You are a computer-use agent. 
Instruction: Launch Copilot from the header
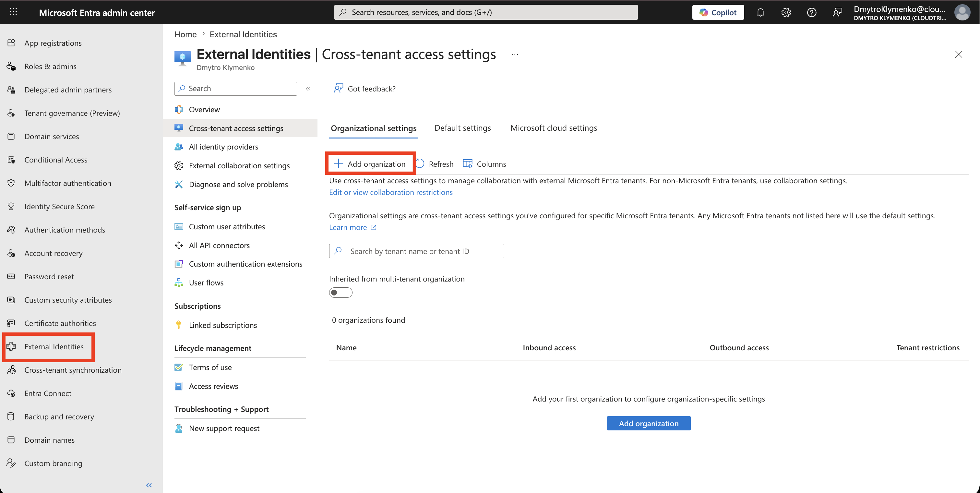[x=718, y=12]
